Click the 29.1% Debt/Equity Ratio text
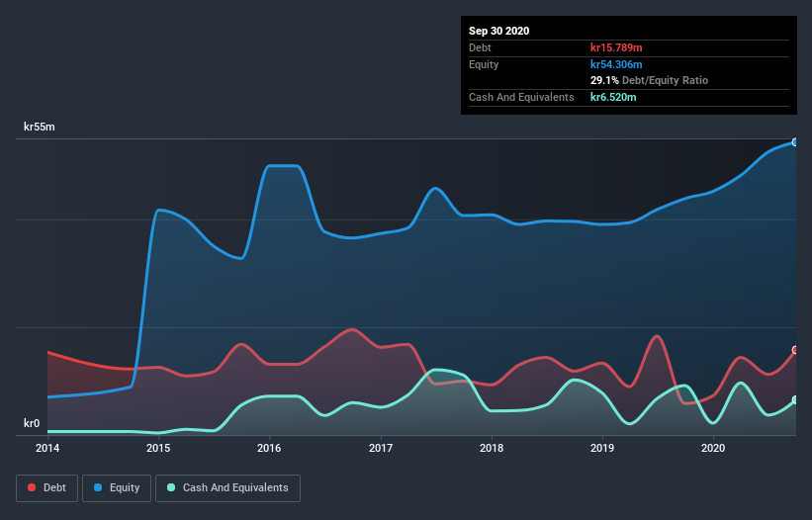This screenshot has width=812, height=520. click(650, 81)
